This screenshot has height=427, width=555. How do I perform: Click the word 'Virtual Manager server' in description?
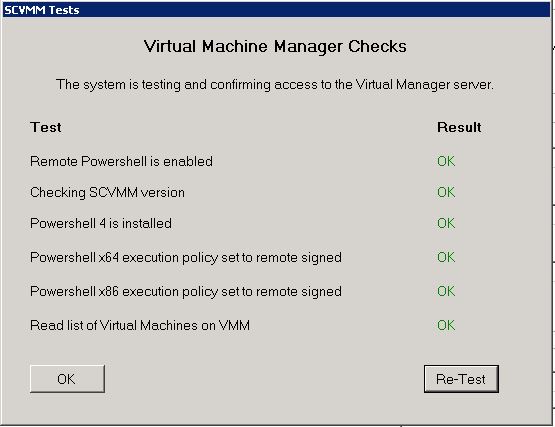424,85
